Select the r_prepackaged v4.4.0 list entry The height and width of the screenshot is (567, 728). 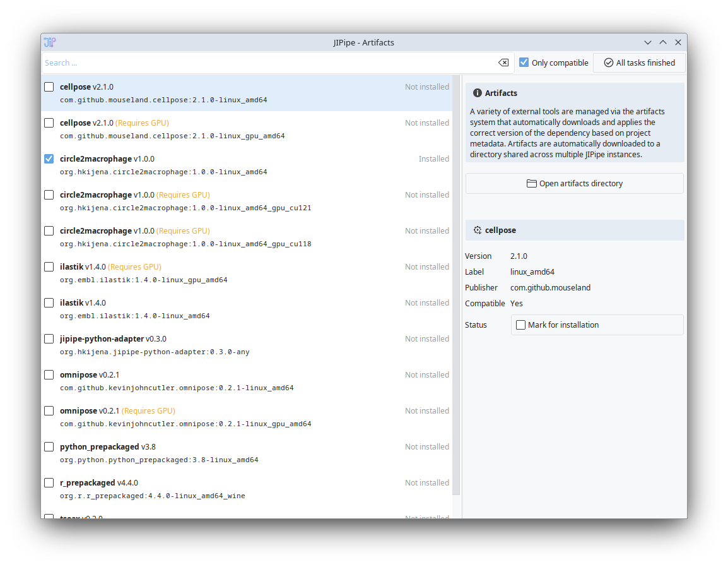[x=246, y=489]
